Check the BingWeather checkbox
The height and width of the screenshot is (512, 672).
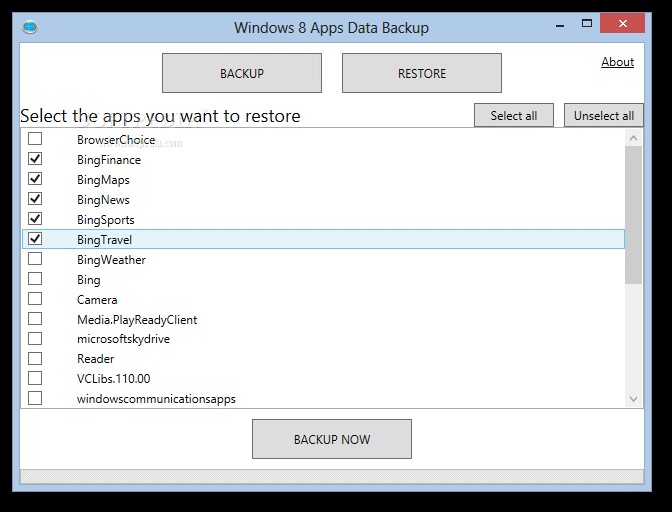coord(35,259)
